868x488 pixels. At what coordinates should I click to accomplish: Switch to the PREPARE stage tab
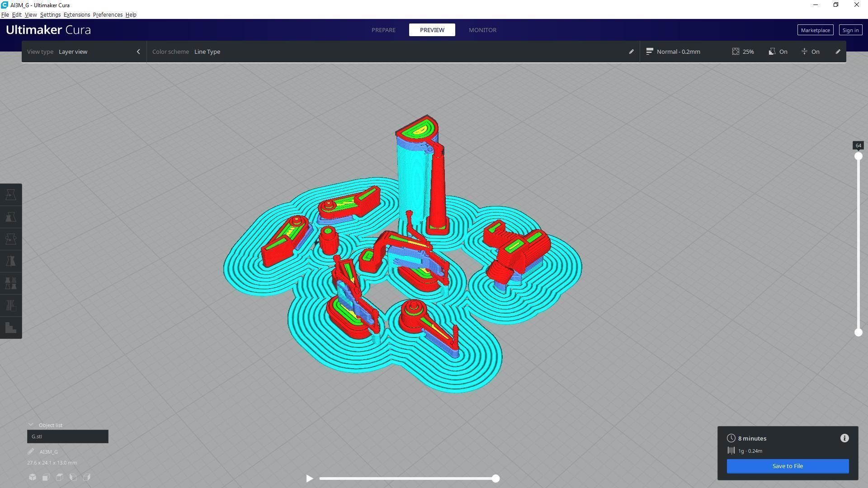point(383,30)
